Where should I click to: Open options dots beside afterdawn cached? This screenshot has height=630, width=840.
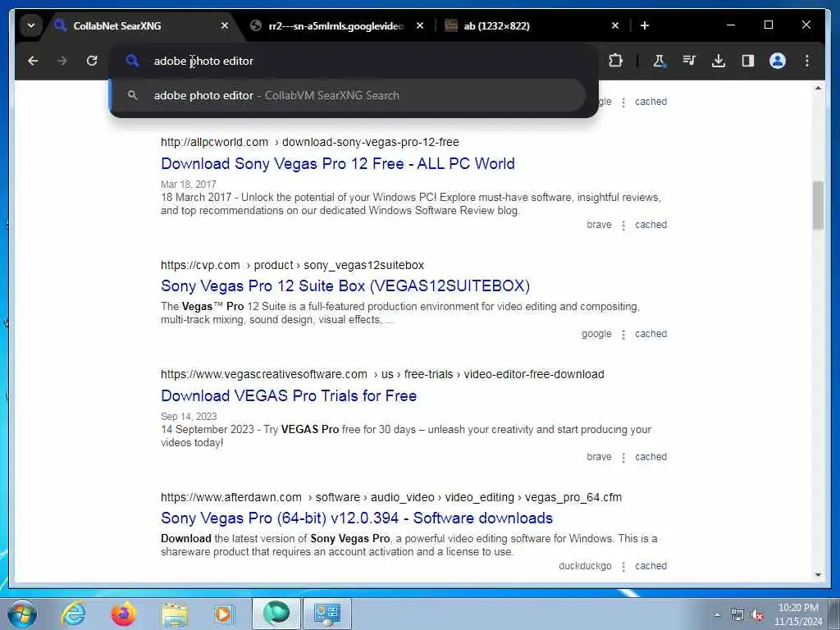[623, 567]
